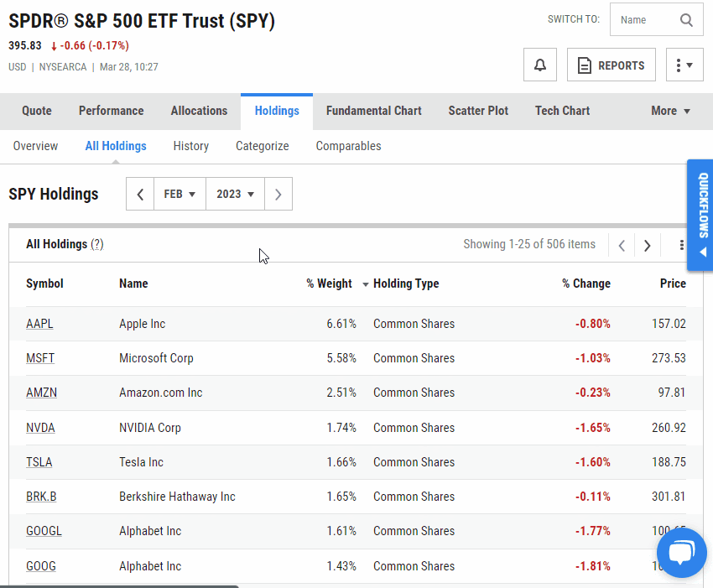The width and height of the screenshot is (713, 588).
Task: Click the Reports button
Action: coord(611,65)
